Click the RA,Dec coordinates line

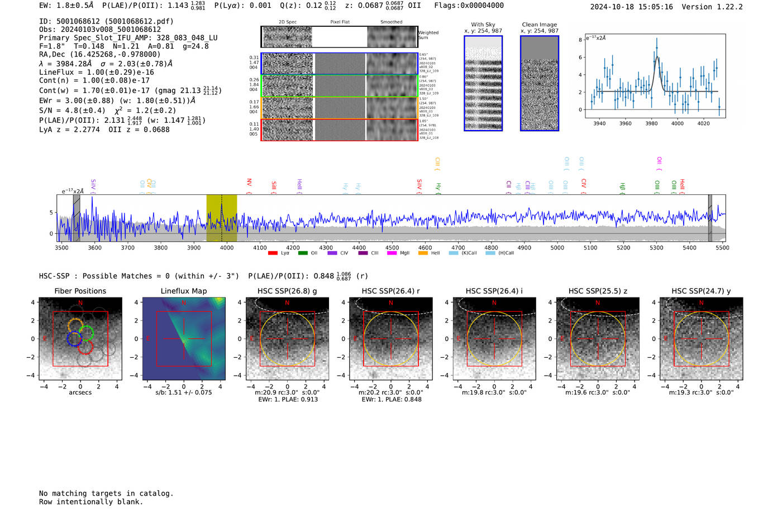pos(99,54)
